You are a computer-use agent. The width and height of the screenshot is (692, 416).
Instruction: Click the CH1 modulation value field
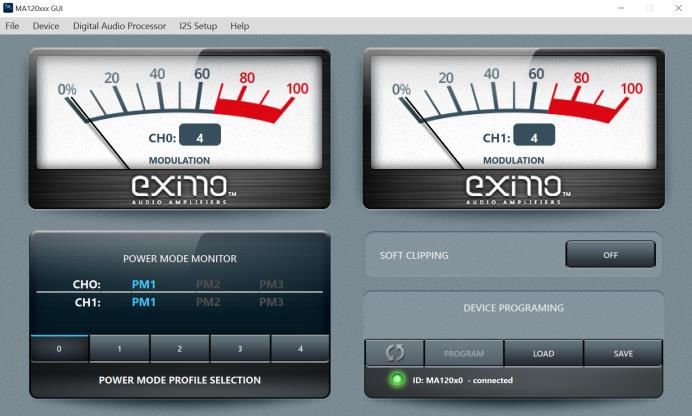pyautogui.click(x=534, y=135)
